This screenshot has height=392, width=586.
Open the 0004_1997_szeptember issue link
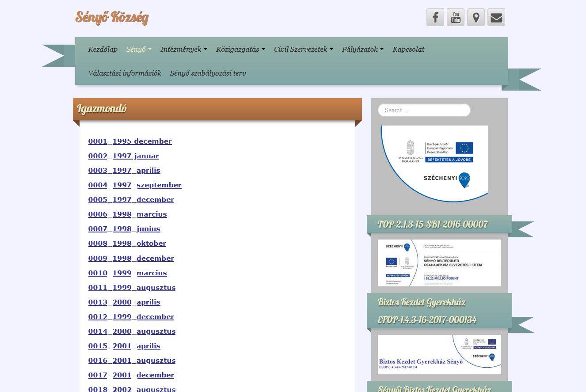pos(135,185)
